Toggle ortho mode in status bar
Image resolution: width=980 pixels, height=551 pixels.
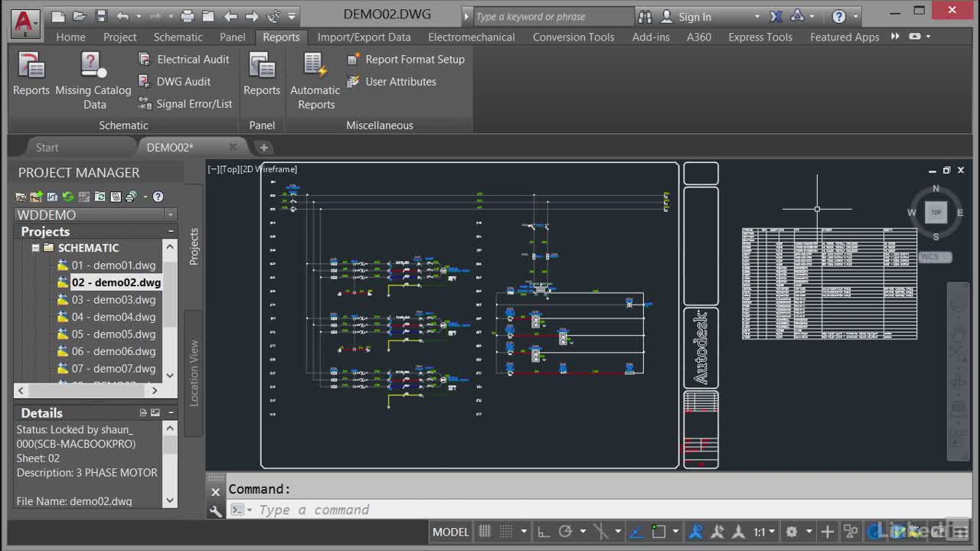click(x=543, y=532)
